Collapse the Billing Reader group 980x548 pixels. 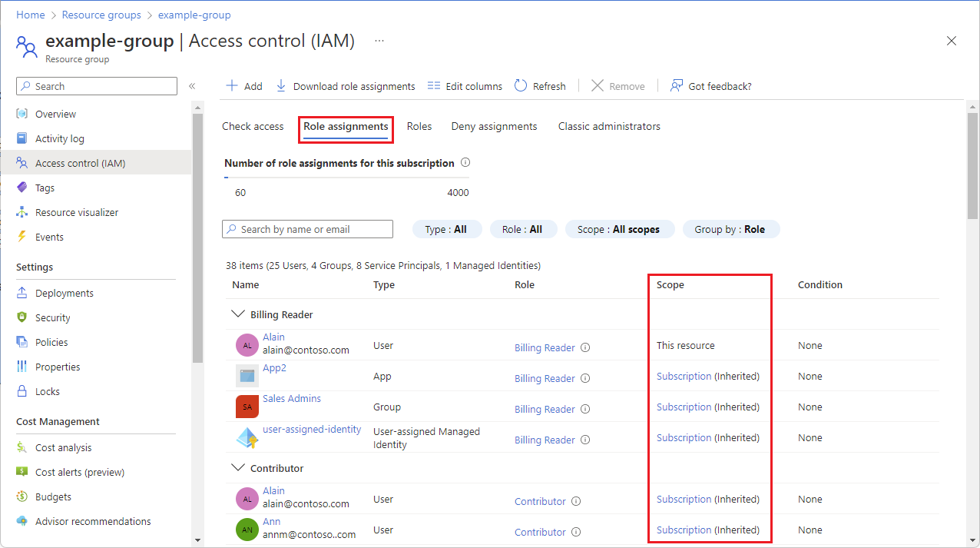(x=238, y=314)
